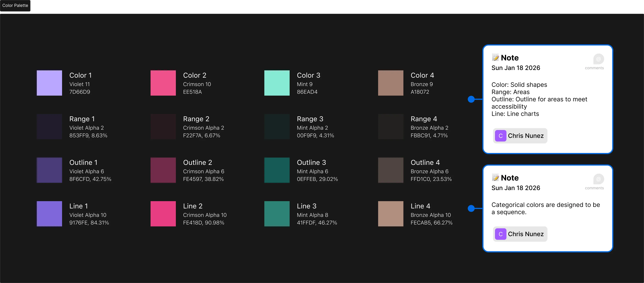This screenshot has width=644, height=283.
Task: Click 'Line: Line charts' note line
Action: (515, 114)
